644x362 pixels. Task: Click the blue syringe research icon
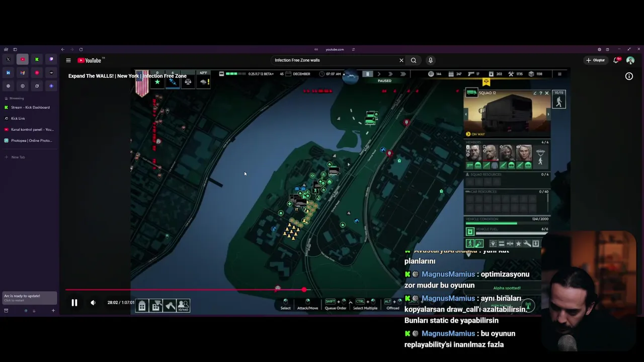click(x=173, y=82)
